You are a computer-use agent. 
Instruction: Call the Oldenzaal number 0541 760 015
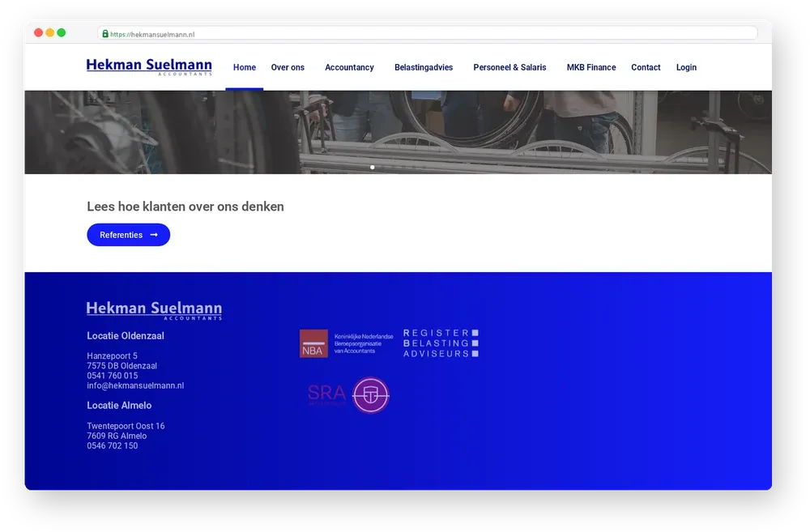pos(112,376)
